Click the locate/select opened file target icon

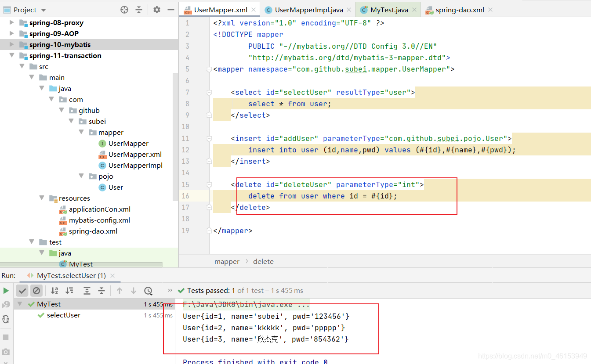coord(124,10)
